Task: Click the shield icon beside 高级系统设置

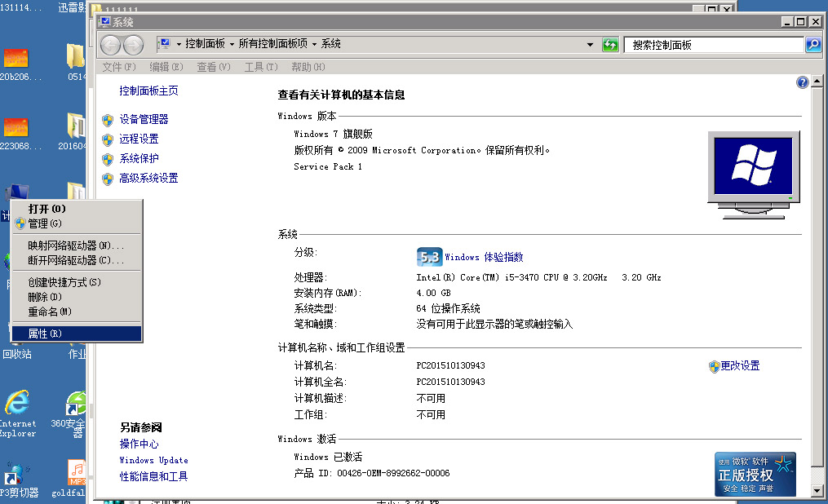Action: point(108,179)
